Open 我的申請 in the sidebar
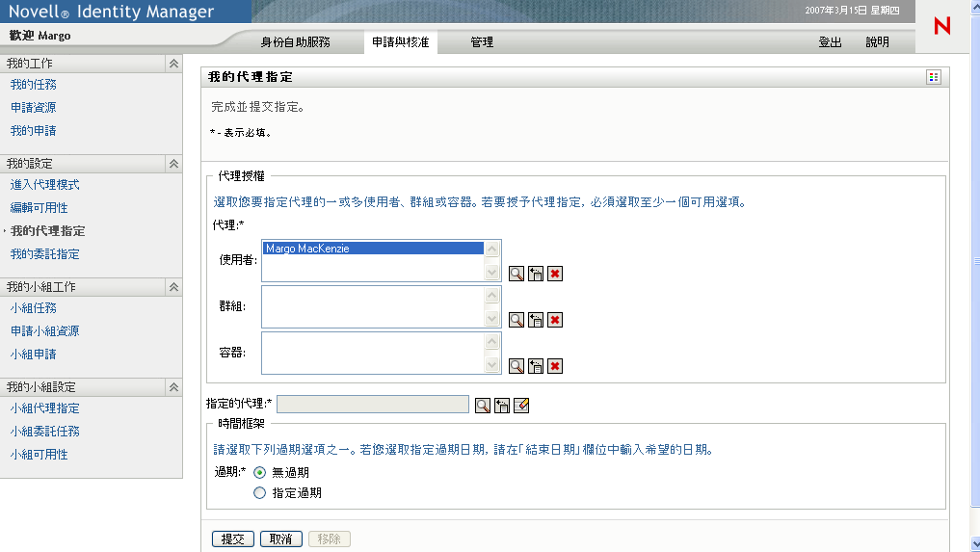This screenshot has height=552, width=980. coord(33,131)
